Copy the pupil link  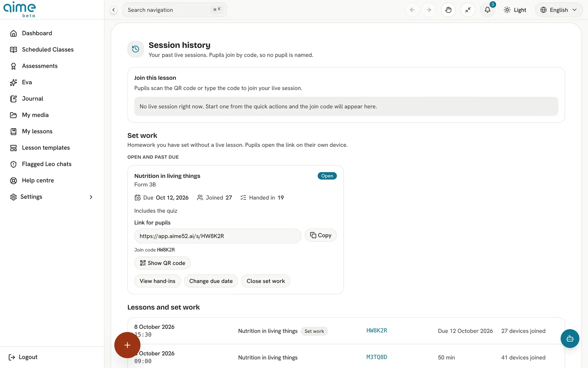point(321,236)
